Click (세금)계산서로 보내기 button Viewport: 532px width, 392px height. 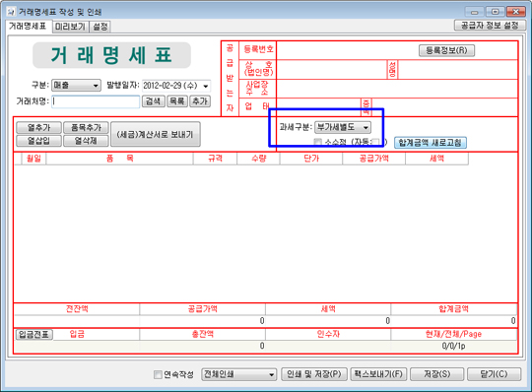(x=155, y=134)
